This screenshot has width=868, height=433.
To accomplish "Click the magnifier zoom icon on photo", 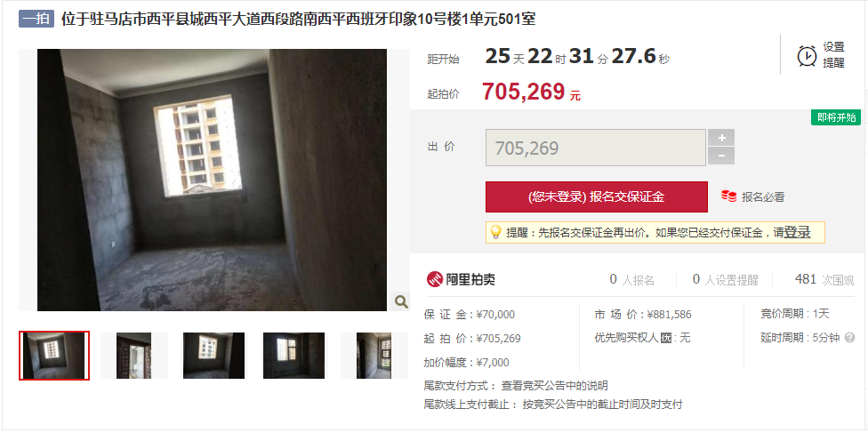I will [401, 301].
